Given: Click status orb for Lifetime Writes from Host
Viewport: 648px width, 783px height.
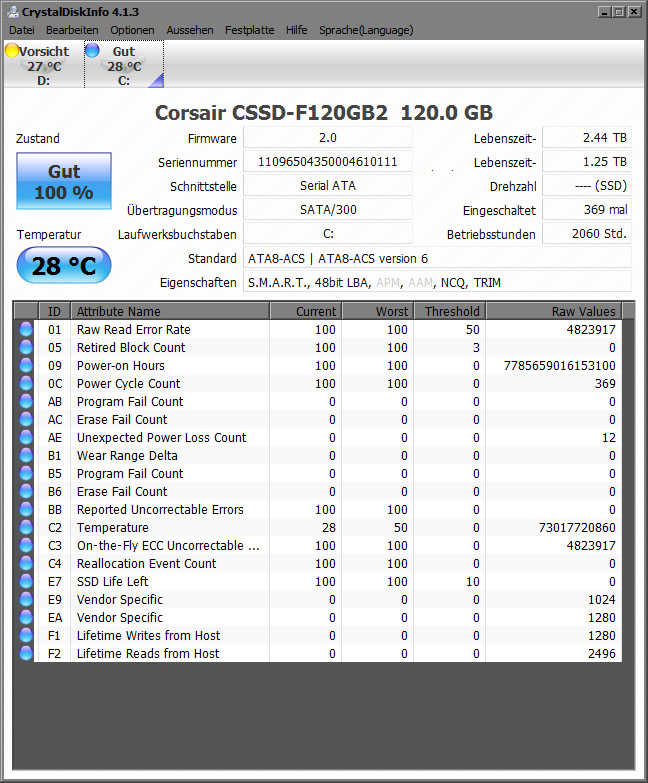Looking at the screenshot, I should point(26,635).
